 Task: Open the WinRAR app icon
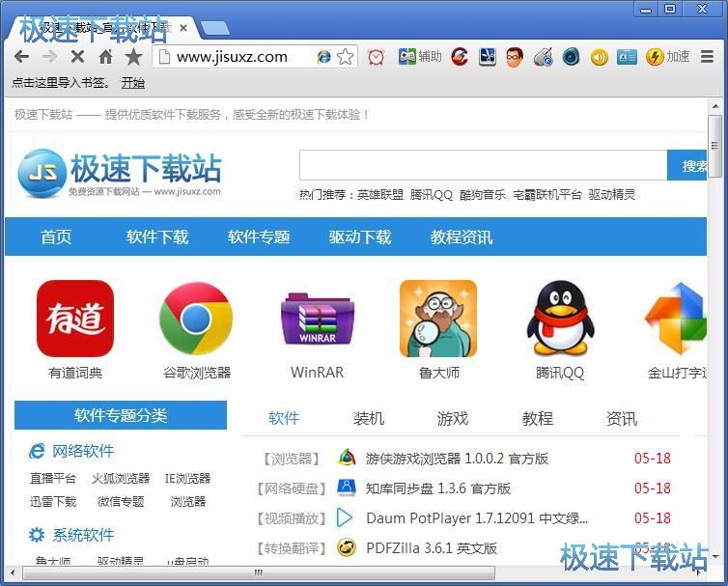[x=318, y=319]
